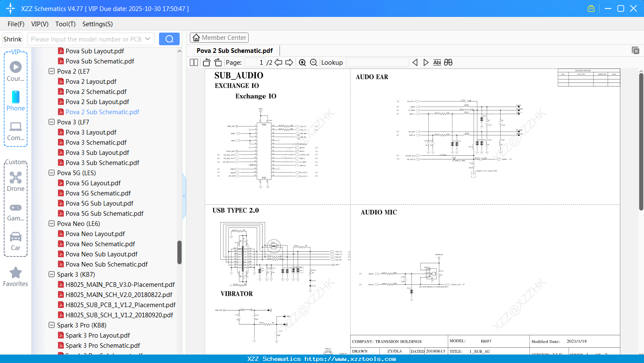Zoom out of the schematic view
This screenshot has width=644, height=363.
tap(313, 62)
